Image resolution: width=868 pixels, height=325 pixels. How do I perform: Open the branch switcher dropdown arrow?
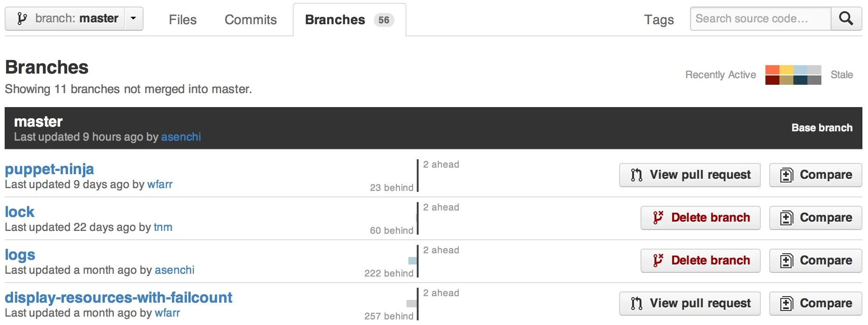[134, 19]
